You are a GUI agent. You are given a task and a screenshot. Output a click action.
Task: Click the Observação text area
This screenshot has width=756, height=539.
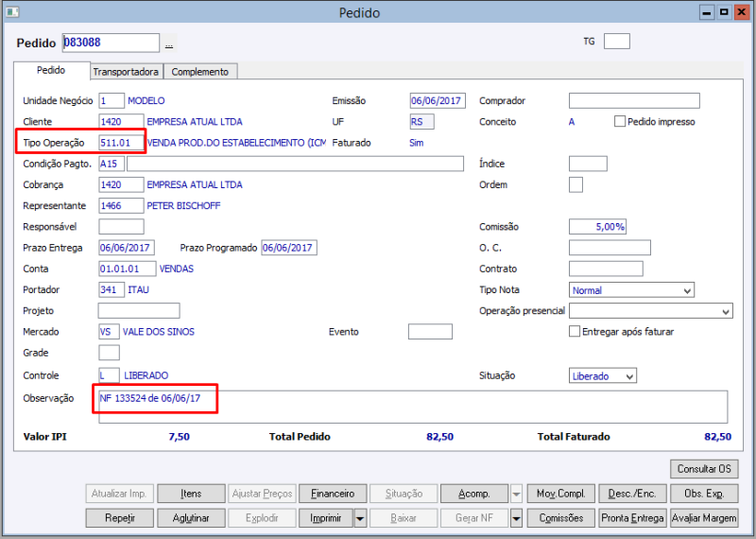coord(413,407)
